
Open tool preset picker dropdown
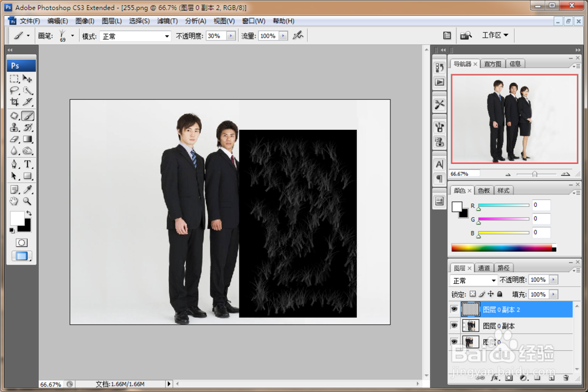pos(28,36)
